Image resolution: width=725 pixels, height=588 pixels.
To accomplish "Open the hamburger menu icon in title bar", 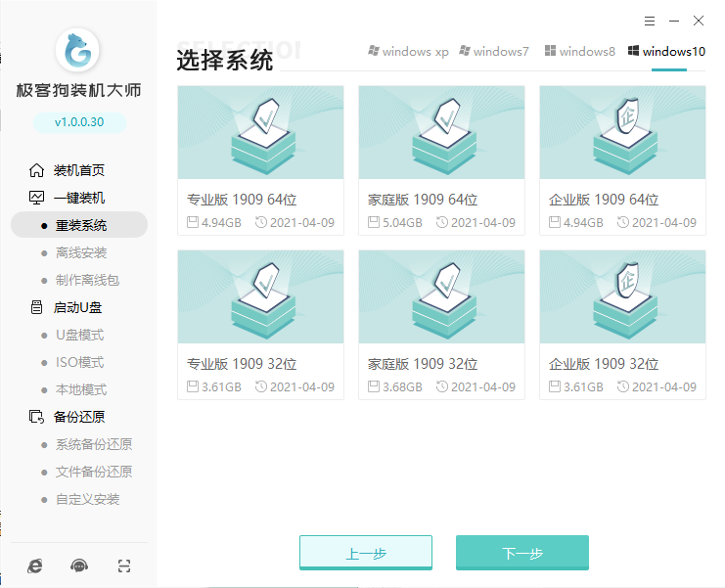I will 649,21.
